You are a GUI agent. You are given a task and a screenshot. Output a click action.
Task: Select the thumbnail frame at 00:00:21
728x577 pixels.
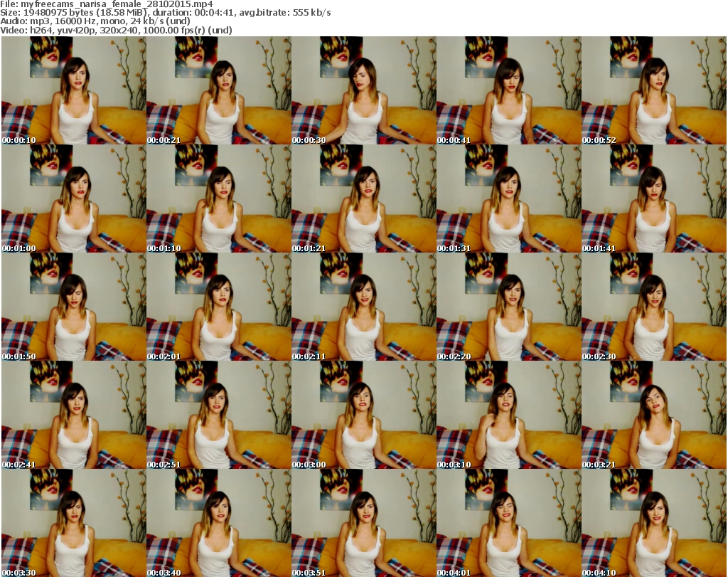(x=219, y=90)
